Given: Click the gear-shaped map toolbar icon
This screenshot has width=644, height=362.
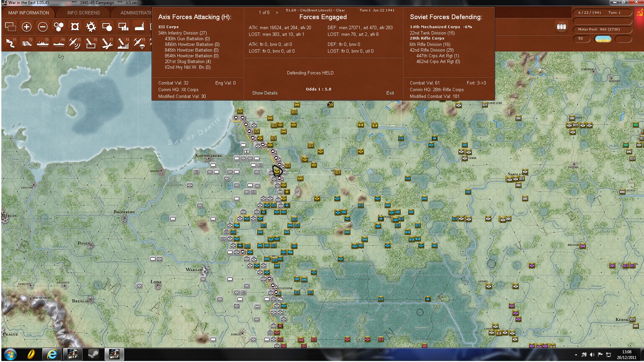Looking at the screenshot, I should (91, 26).
